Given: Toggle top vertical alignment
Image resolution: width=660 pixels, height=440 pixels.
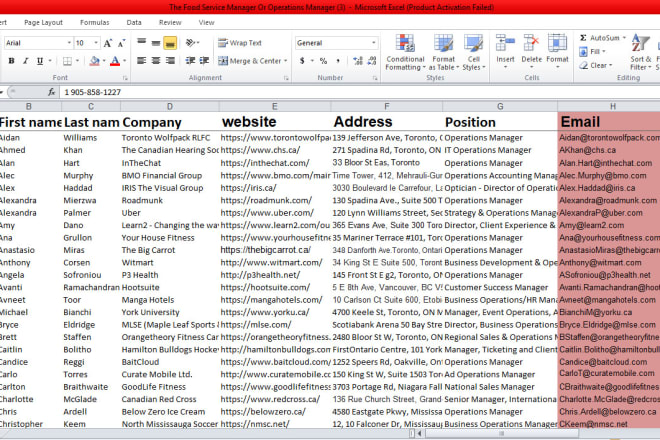Looking at the screenshot, I should (x=141, y=43).
